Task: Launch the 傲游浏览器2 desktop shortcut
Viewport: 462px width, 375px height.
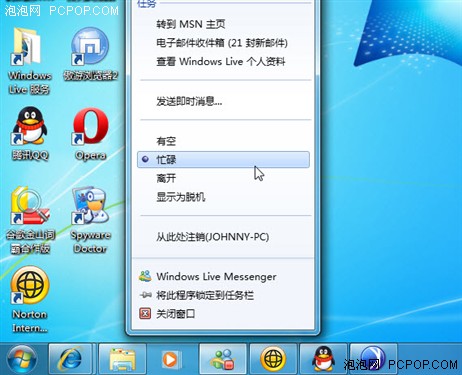Action: (x=90, y=54)
